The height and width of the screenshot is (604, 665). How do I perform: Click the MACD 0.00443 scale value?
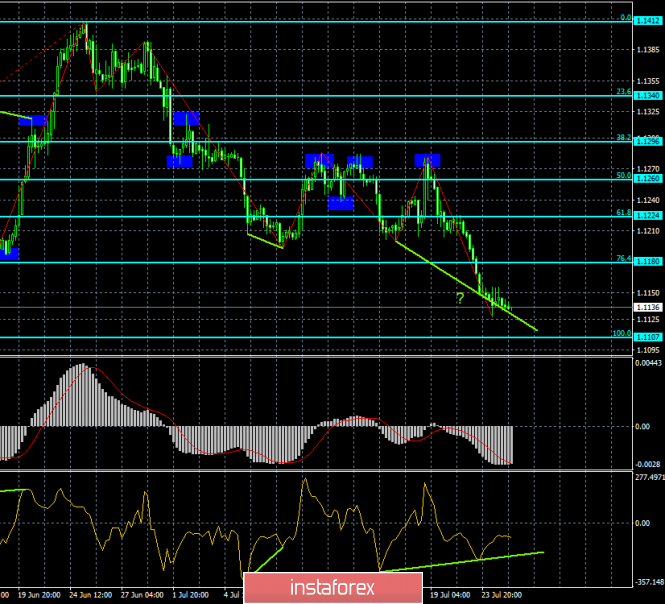click(648, 363)
